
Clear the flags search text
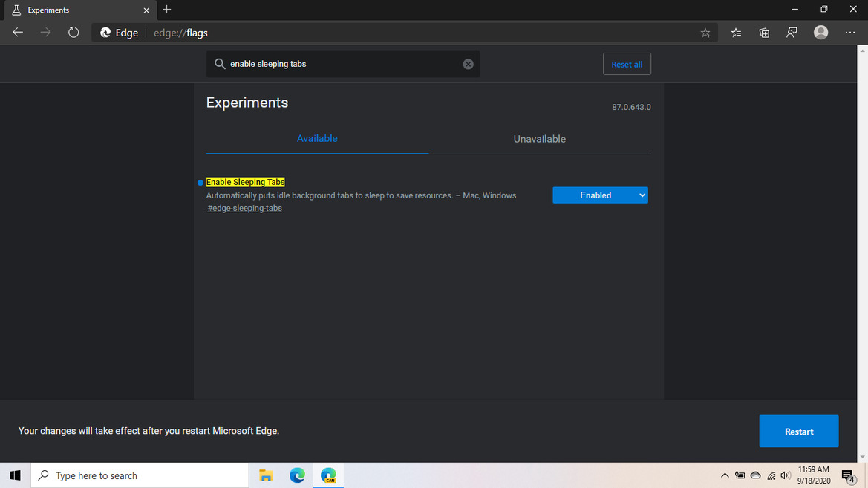[x=469, y=65]
